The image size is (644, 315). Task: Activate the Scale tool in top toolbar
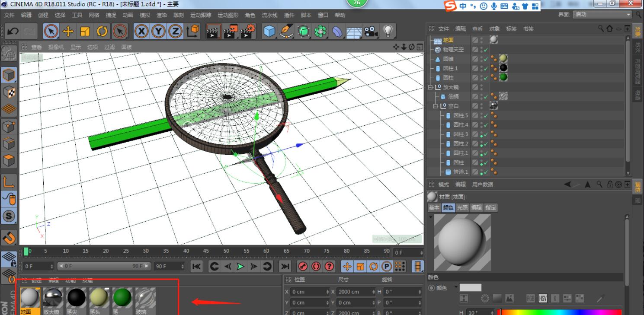click(x=85, y=31)
